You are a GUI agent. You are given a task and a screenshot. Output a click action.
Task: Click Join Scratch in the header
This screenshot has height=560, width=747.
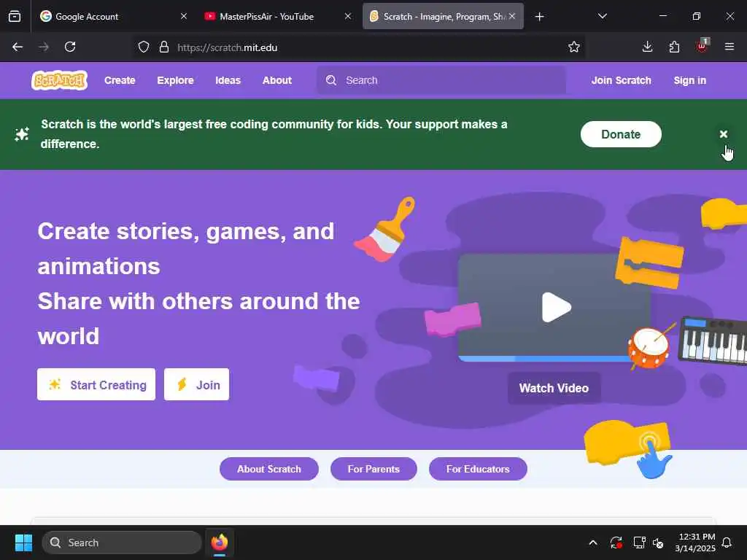[622, 80]
